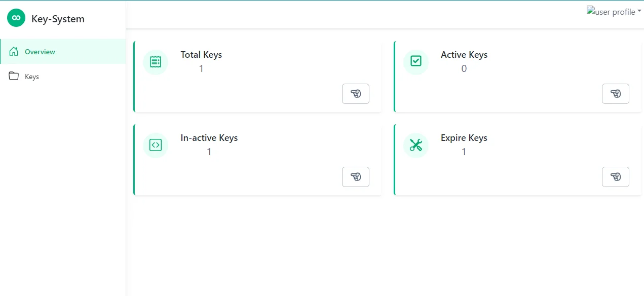Click the Key-System brand title text
Image resolution: width=644 pixels, height=296 pixels.
coord(58,19)
